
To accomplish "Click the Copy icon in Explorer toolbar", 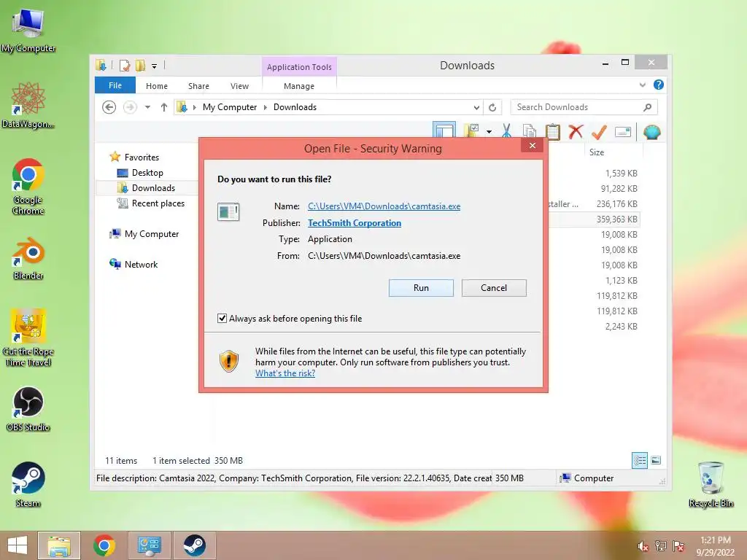I will coord(530,131).
